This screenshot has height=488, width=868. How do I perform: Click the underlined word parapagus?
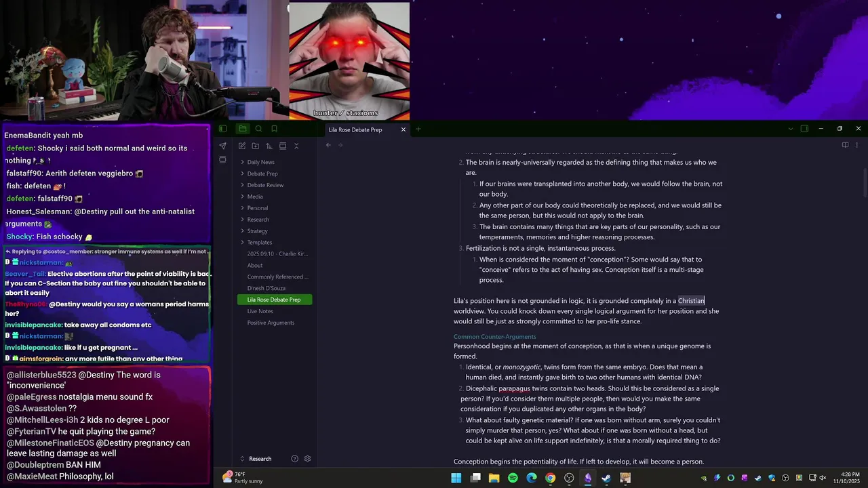(x=515, y=388)
